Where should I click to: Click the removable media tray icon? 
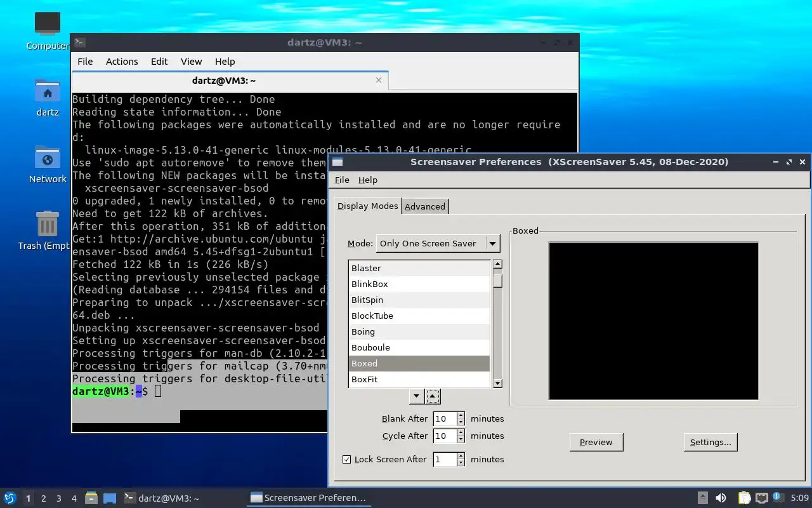702,498
